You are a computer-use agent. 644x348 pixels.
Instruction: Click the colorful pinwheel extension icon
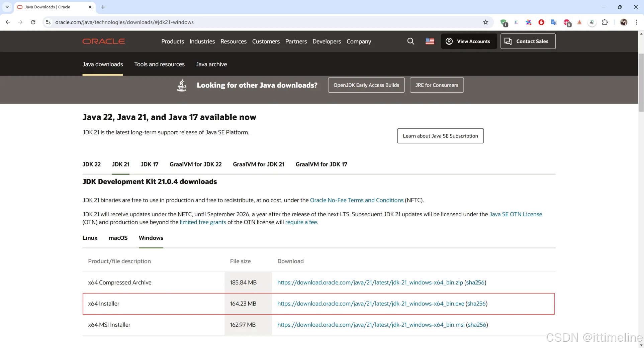click(529, 22)
